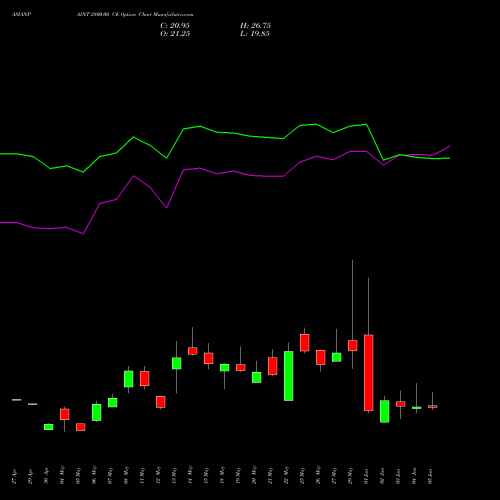
Task: Click the green candlestick for 06 May
Action: 97,412
